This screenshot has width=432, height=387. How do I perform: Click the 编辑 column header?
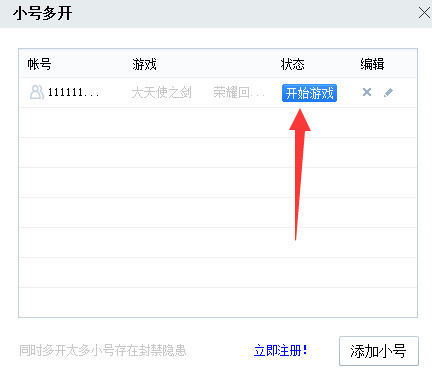click(372, 64)
